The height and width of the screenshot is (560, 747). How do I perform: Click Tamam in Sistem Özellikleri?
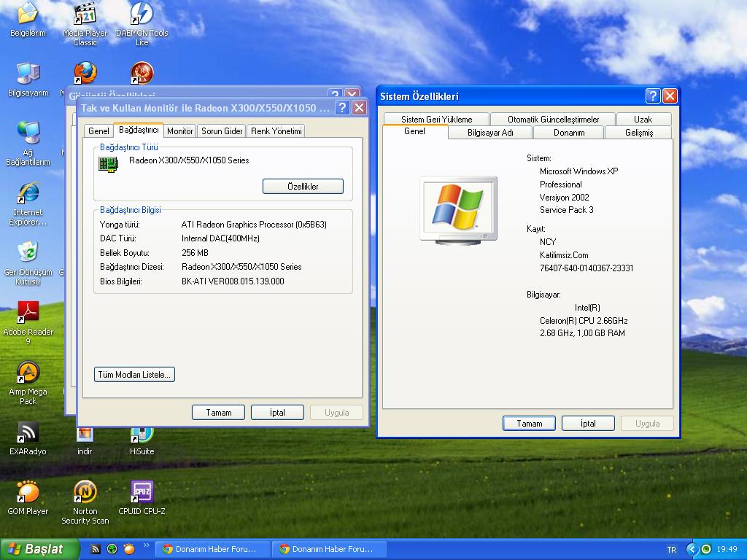(530, 424)
